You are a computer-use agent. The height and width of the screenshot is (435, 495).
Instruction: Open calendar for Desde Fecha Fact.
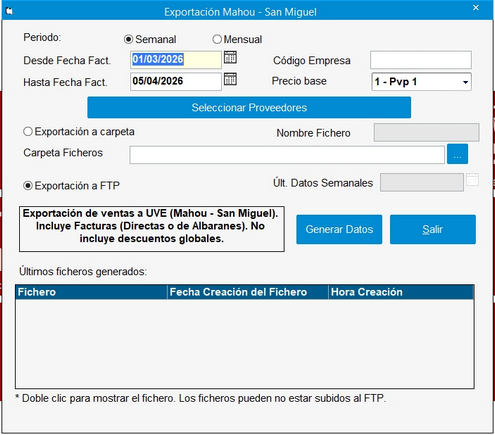[230, 57]
